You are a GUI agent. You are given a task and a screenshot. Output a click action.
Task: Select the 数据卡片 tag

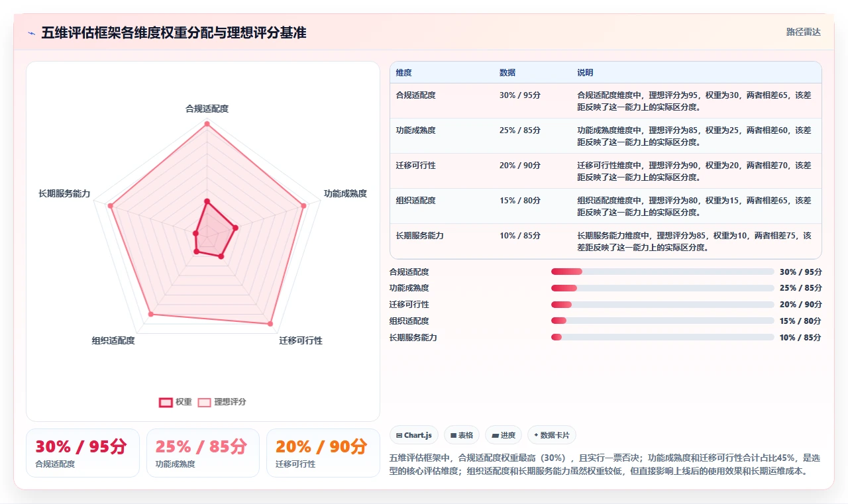(x=552, y=435)
